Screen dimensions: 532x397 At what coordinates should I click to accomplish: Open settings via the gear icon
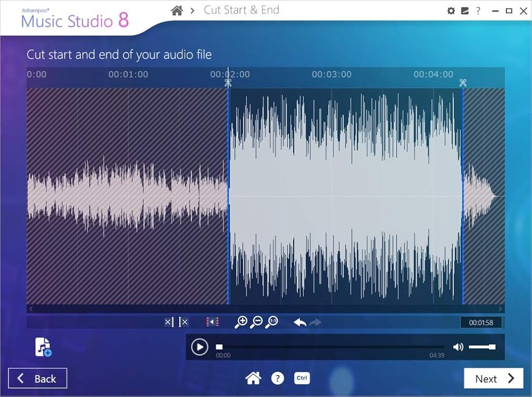point(451,11)
